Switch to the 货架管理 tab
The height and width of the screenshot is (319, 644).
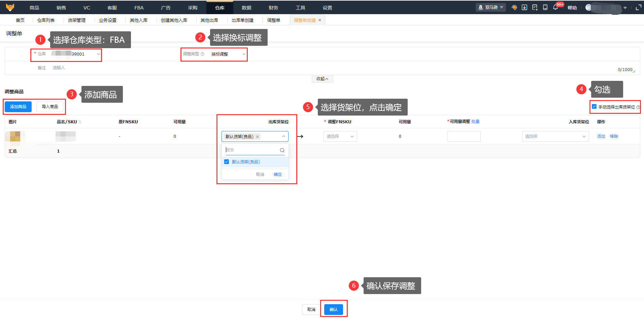point(77,20)
